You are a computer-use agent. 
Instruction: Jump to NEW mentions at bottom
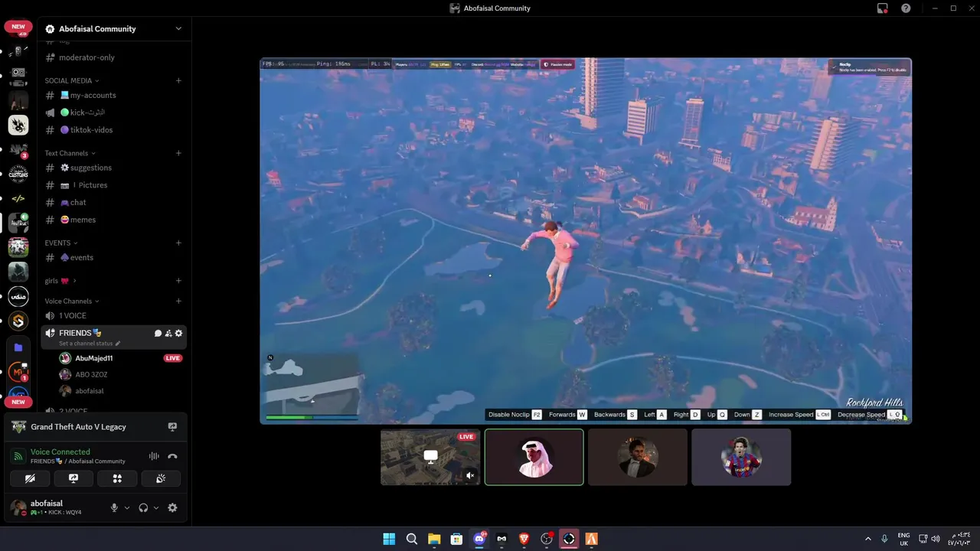click(x=18, y=402)
